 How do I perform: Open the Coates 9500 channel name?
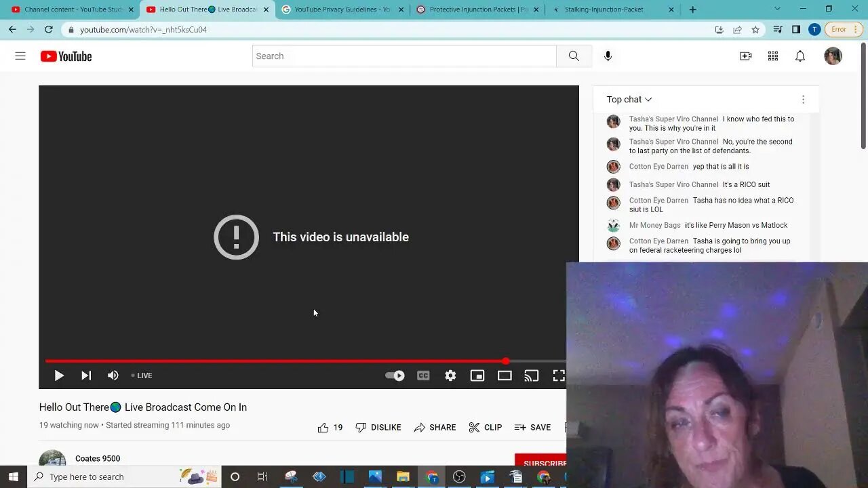click(98, 459)
